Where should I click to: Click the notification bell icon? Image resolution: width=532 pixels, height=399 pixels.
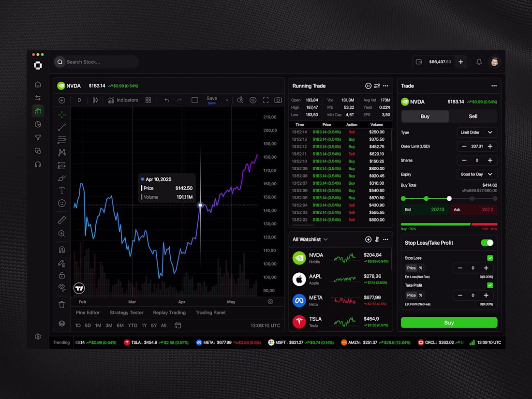pos(479,62)
